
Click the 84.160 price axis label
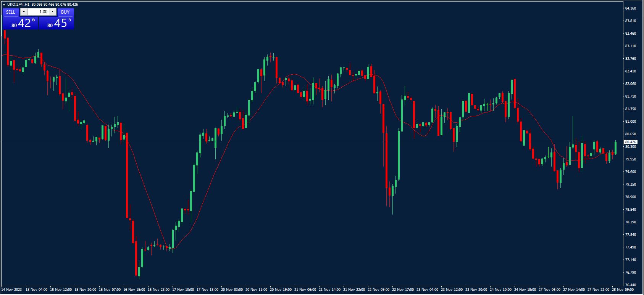click(631, 8)
